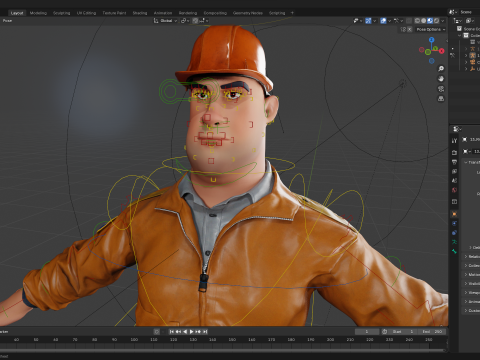Switch perspective/orthographic view with grid icon
The image size is (480, 360).
[441, 99]
